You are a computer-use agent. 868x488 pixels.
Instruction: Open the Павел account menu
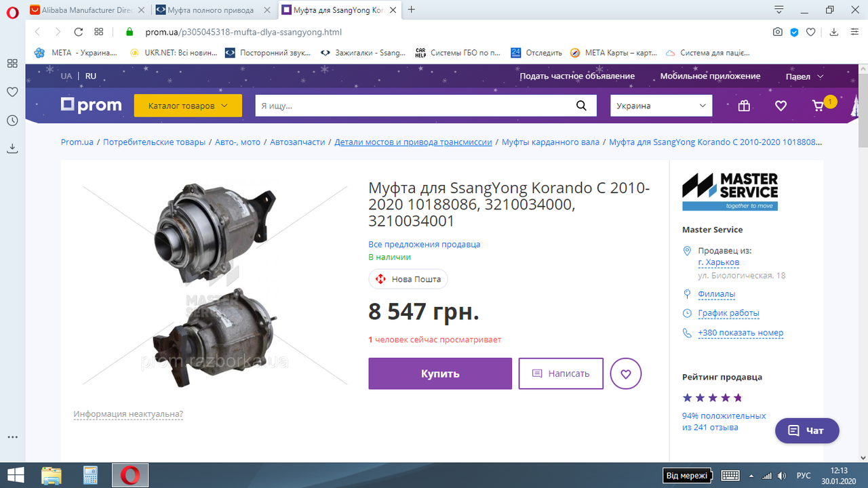pyautogui.click(x=804, y=77)
